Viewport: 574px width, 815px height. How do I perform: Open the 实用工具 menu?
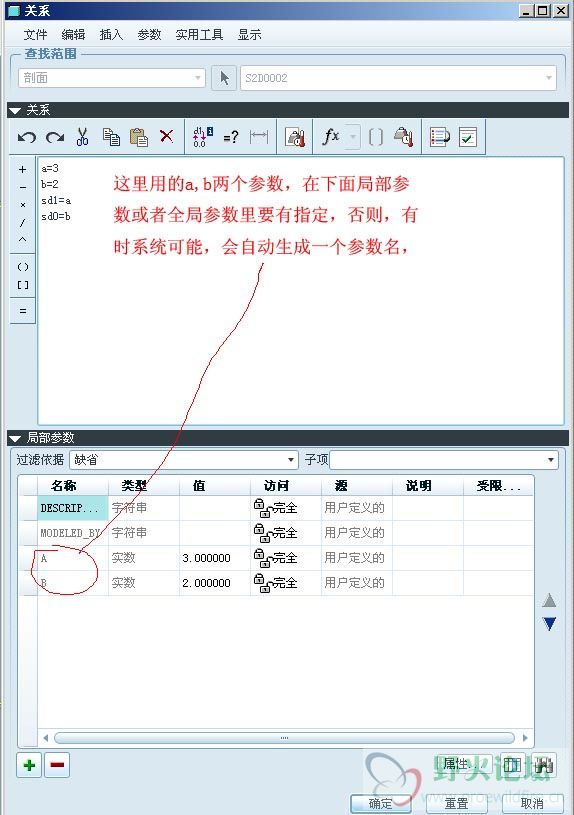tap(199, 35)
